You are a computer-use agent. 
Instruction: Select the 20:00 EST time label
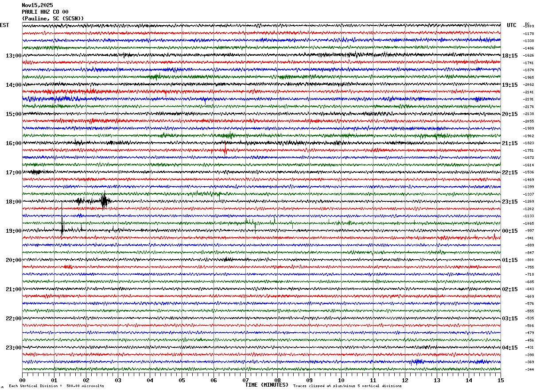coord(14,260)
